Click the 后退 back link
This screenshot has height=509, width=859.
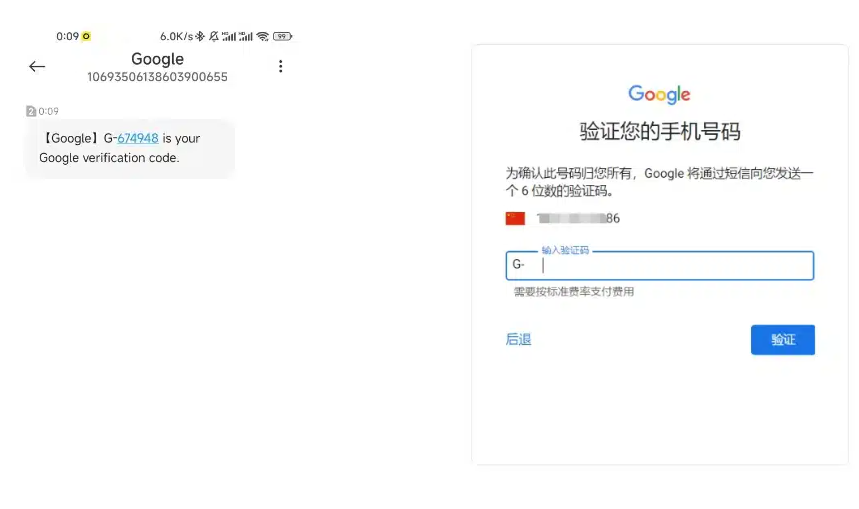pyautogui.click(x=518, y=340)
